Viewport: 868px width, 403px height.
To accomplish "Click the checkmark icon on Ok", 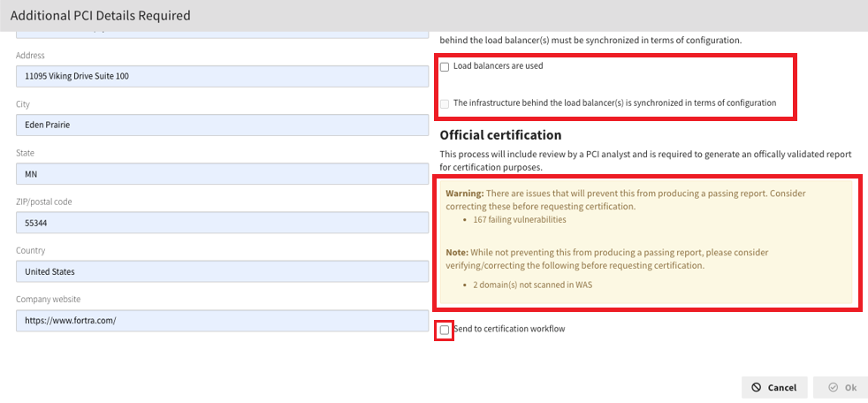I will pyautogui.click(x=832, y=387).
